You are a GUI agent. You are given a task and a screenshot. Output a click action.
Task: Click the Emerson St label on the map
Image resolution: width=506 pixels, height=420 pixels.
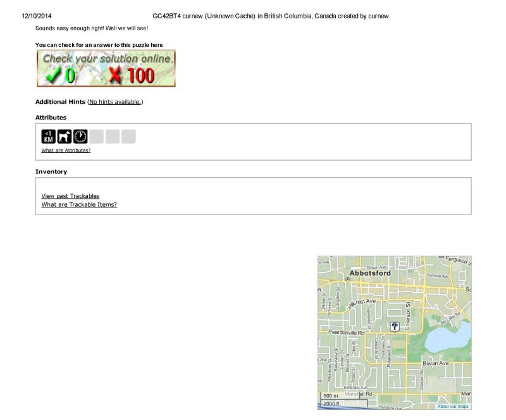pyautogui.click(x=408, y=316)
